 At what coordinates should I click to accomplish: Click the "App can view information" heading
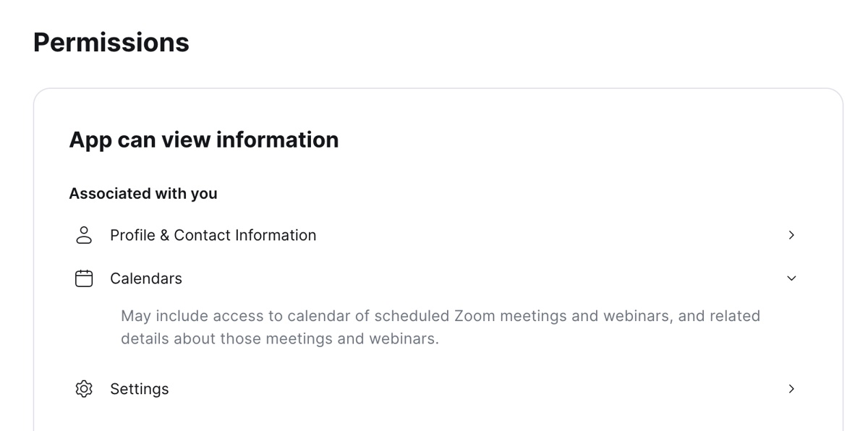[203, 140]
